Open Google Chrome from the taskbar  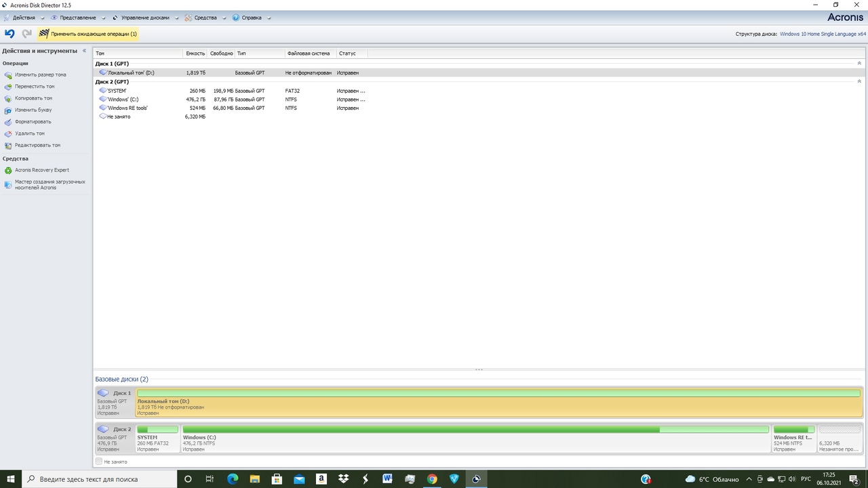pos(432,479)
